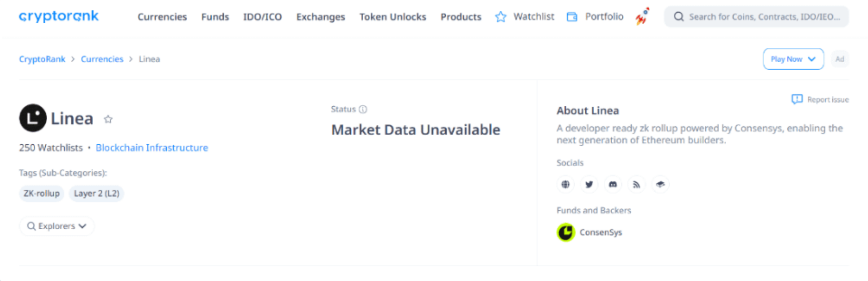868x281 pixels.
Task: Click the coin search input field
Action: click(x=764, y=17)
